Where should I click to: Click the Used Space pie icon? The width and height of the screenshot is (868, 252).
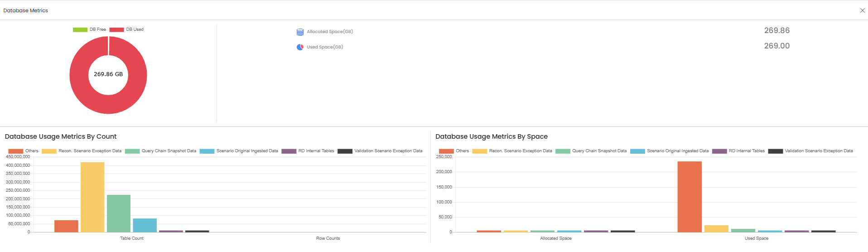tap(300, 47)
